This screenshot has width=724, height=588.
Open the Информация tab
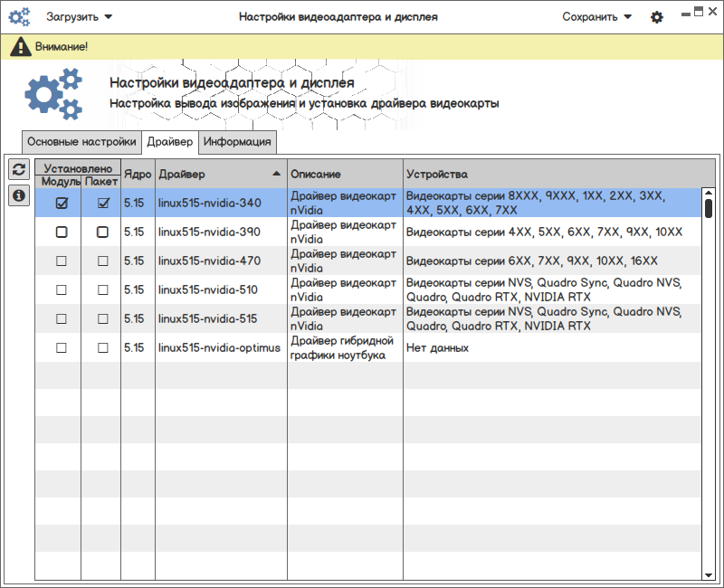pos(237,142)
